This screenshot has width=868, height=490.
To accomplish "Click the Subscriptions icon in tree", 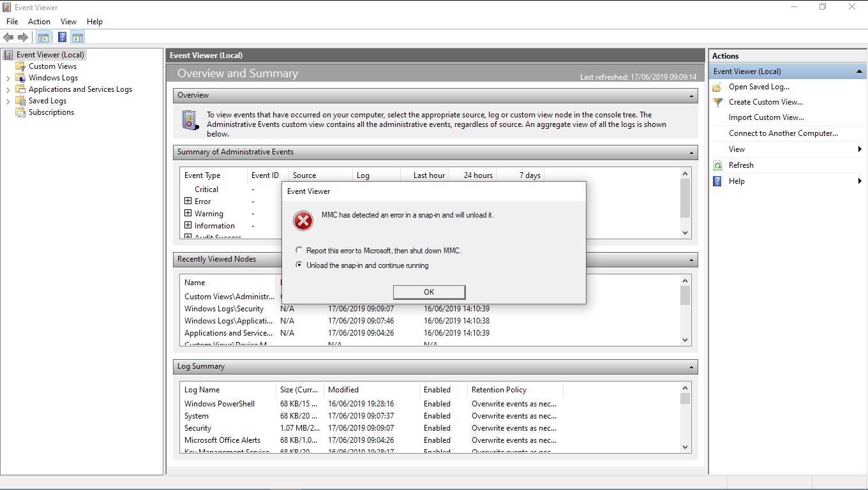I will click(20, 112).
